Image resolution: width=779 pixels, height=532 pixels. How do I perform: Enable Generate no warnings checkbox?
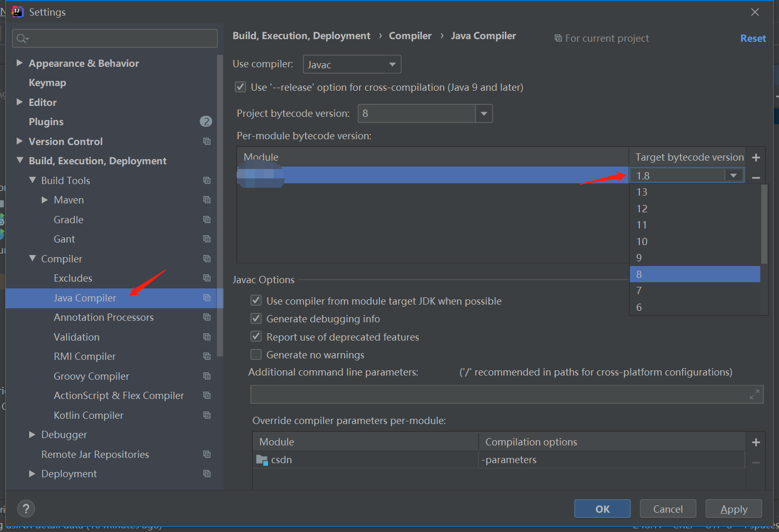point(256,355)
